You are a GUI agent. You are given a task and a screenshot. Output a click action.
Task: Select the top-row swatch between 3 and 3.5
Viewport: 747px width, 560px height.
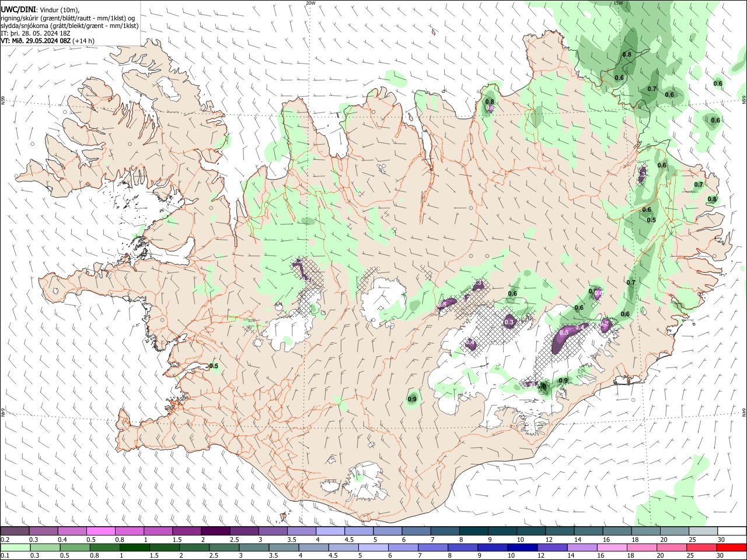[x=273, y=531]
